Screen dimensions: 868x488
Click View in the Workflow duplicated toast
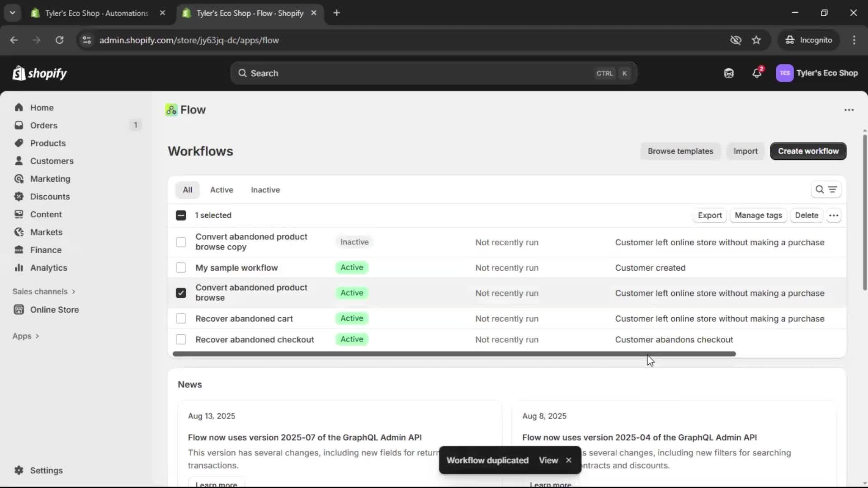pos(548,460)
